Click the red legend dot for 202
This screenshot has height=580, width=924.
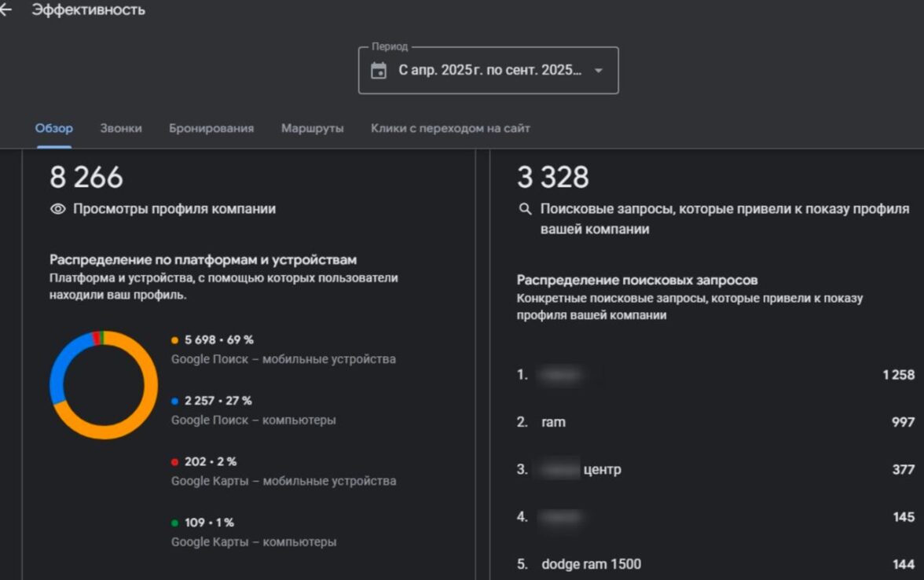pos(175,462)
